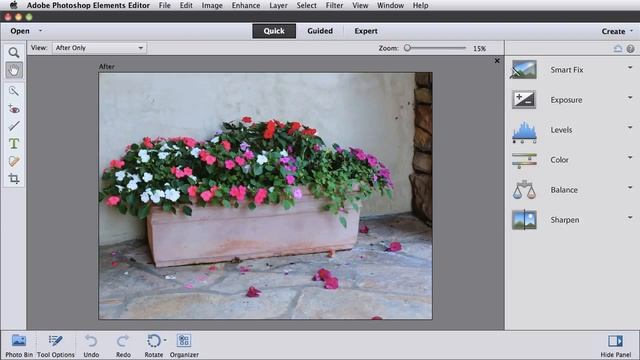Open the Open dropdown arrow

click(x=40, y=31)
